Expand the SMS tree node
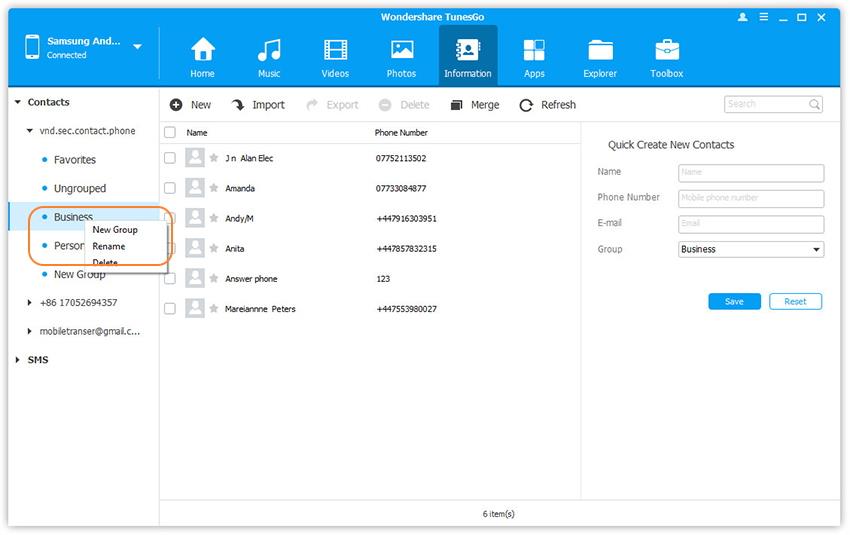This screenshot has height=535, width=850. (x=18, y=360)
